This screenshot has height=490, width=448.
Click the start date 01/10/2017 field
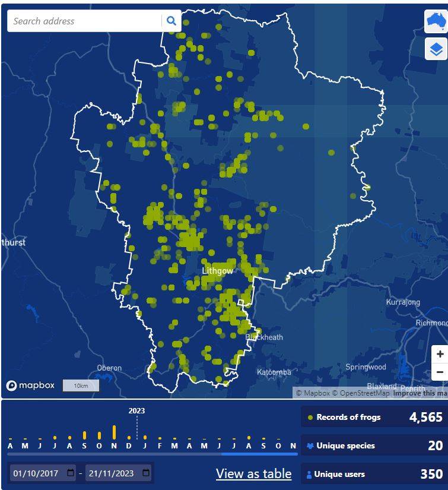(x=43, y=473)
